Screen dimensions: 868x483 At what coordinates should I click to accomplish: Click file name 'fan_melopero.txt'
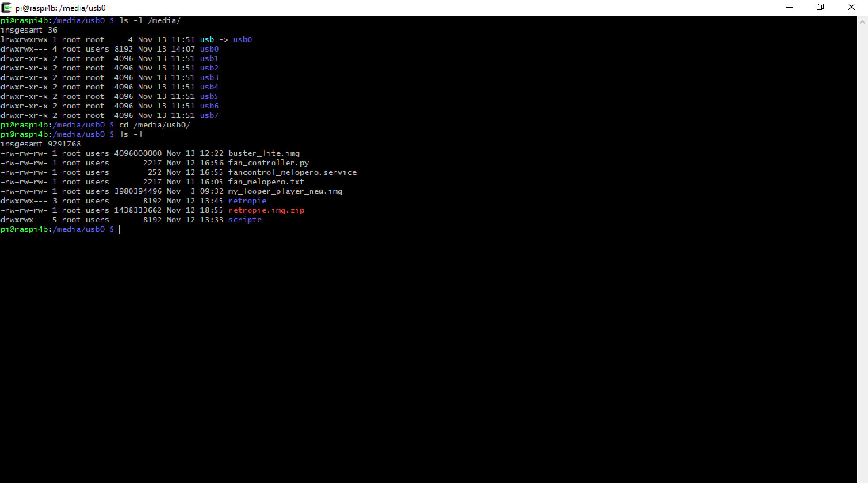pyautogui.click(x=266, y=182)
